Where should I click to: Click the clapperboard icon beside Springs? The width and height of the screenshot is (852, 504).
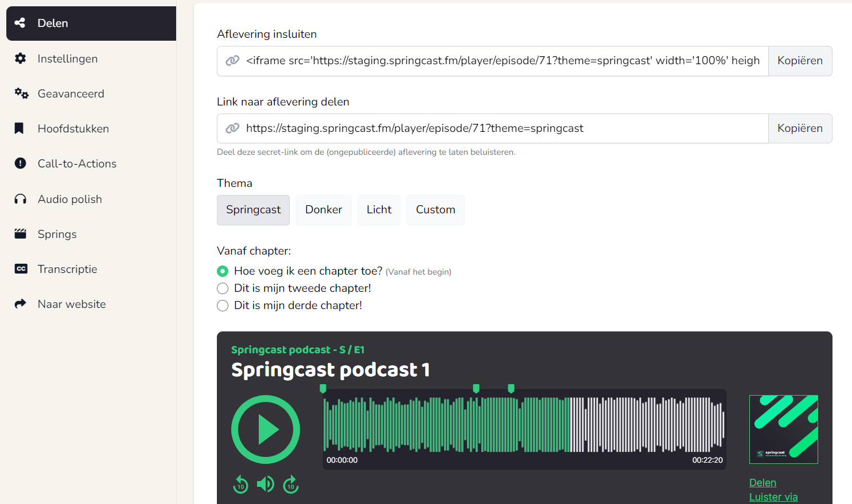[x=20, y=234]
